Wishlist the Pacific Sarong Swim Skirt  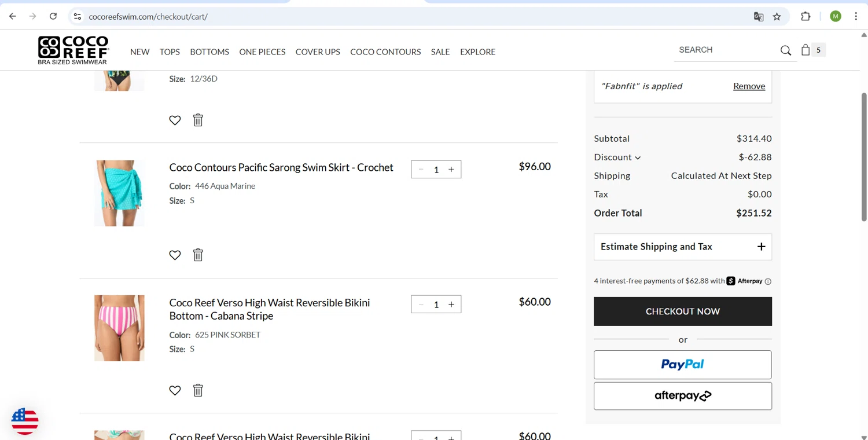click(x=175, y=255)
